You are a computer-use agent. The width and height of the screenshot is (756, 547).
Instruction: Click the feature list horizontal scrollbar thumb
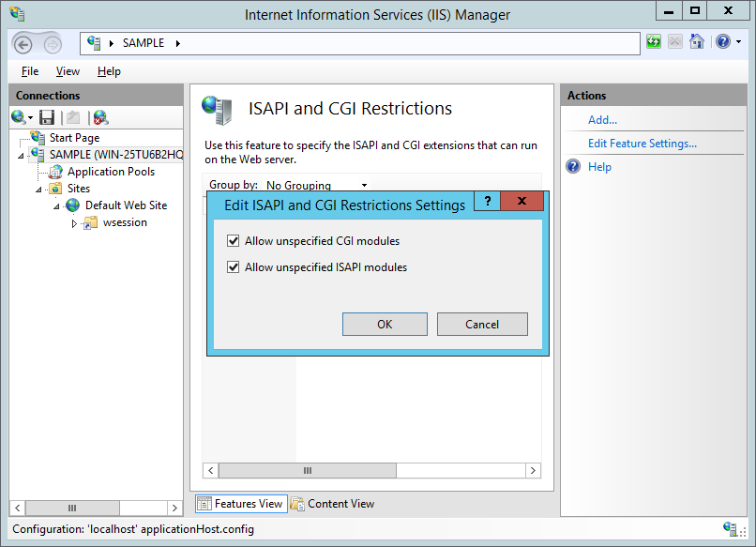pos(307,470)
